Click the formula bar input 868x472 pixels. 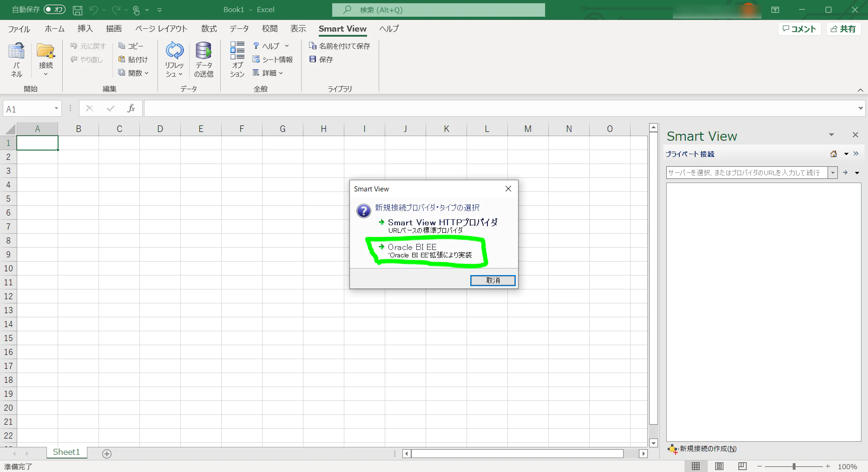500,109
